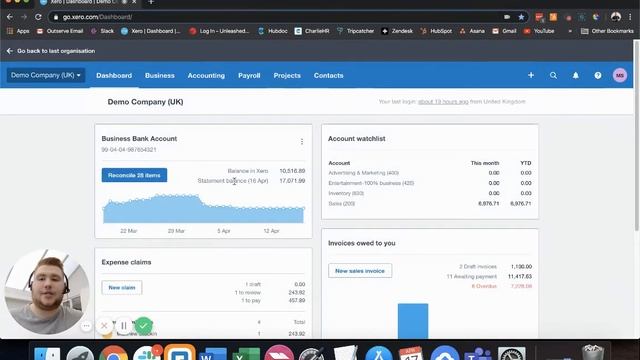Screen dimensions: 640x360
Task: Open the Contacts menu
Action: point(329,76)
